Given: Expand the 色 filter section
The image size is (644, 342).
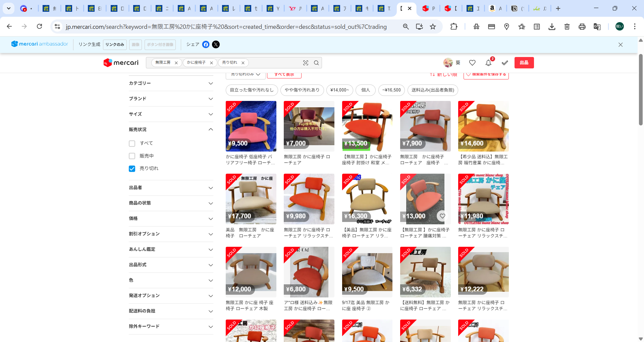Looking at the screenshot, I should point(171,280).
